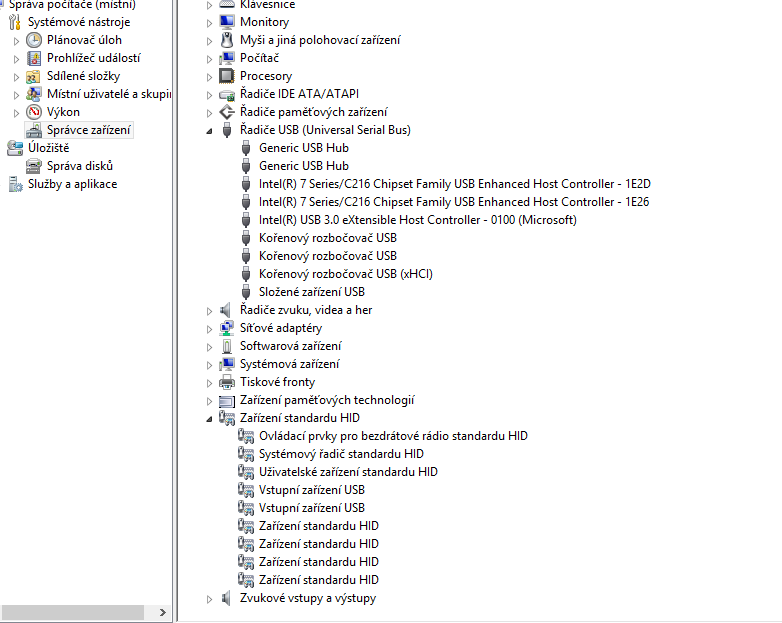The width and height of the screenshot is (782, 623).
Task: Click the Prohlížeč událostí icon
Action: click(34, 58)
